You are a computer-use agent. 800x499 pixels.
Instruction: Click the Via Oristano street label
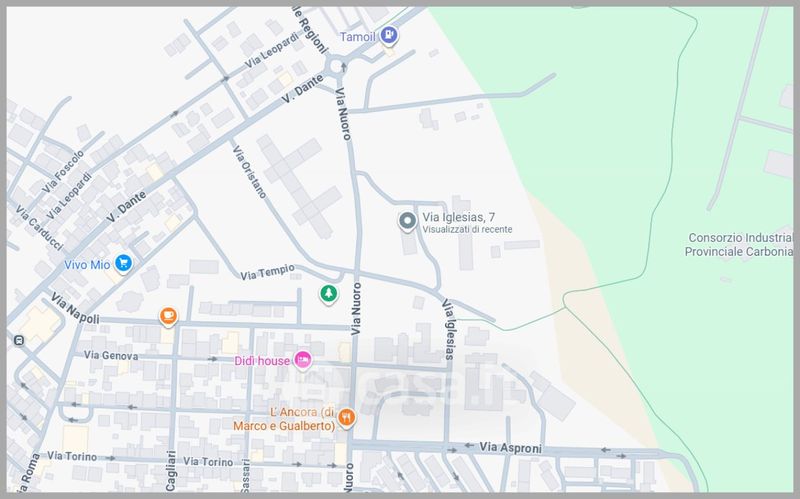pos(249,173)
